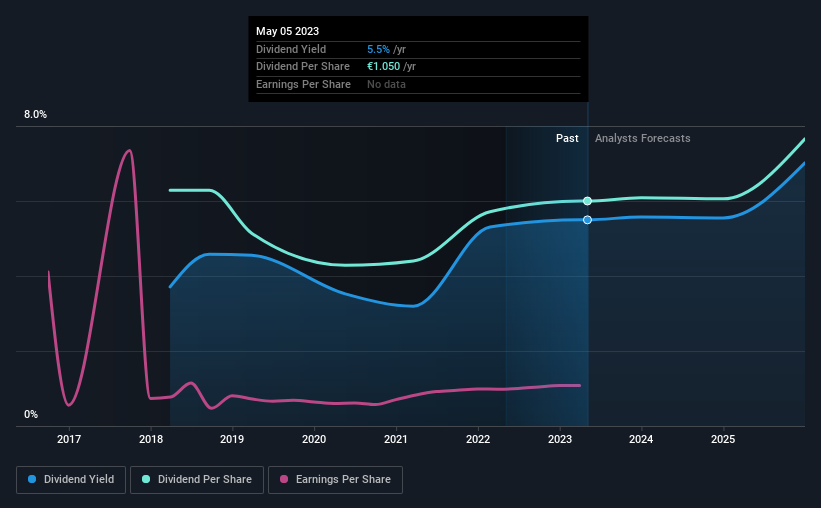Viewport: 821px width, 508px height.
Task: Click the 2019 x-axis label
Action: (x=232, y=439)
